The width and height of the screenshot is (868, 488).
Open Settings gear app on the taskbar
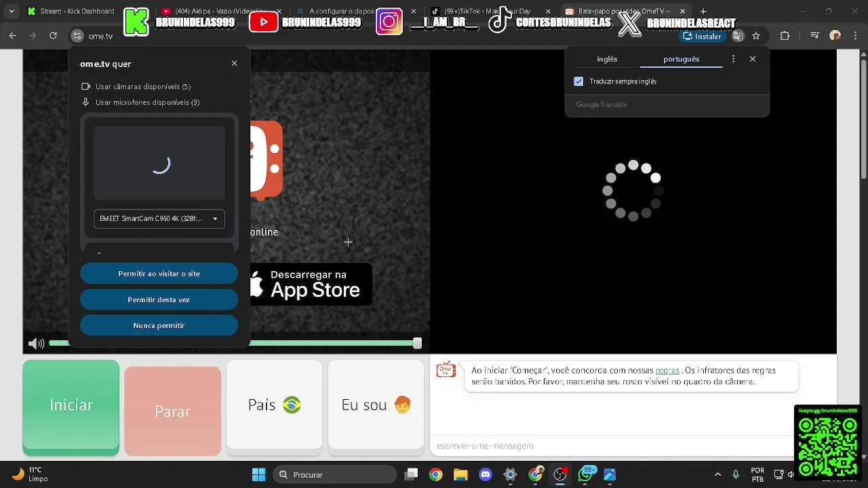click(x=511, y=474)
